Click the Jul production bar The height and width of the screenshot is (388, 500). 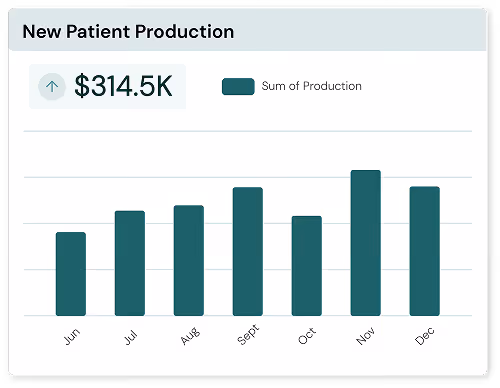(x=130, y=263)
